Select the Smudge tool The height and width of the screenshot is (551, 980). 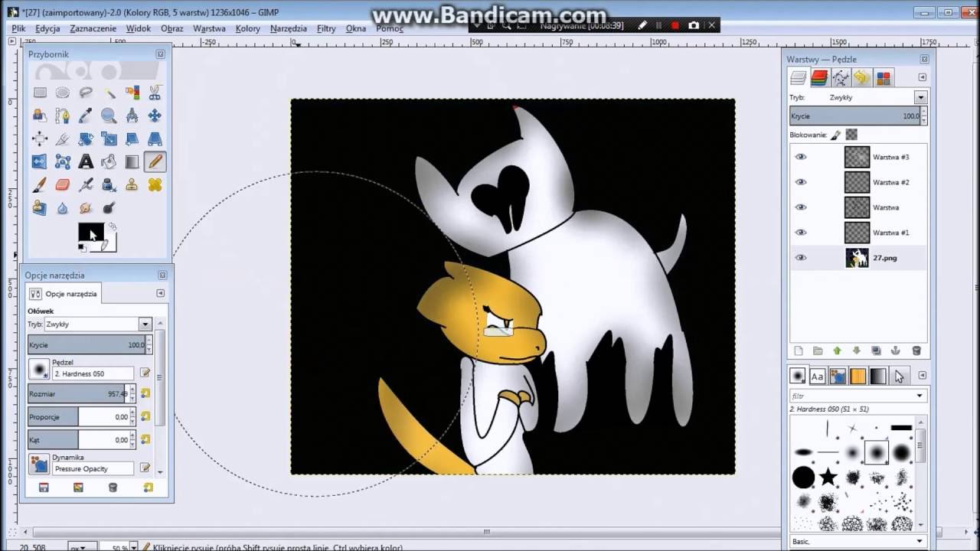coord(86,207)
